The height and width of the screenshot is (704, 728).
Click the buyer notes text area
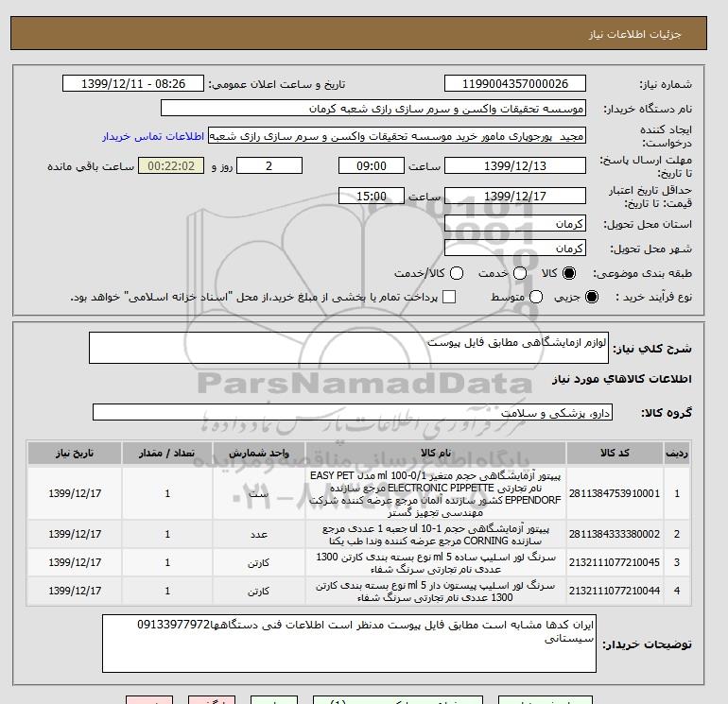tap(349, 644)
